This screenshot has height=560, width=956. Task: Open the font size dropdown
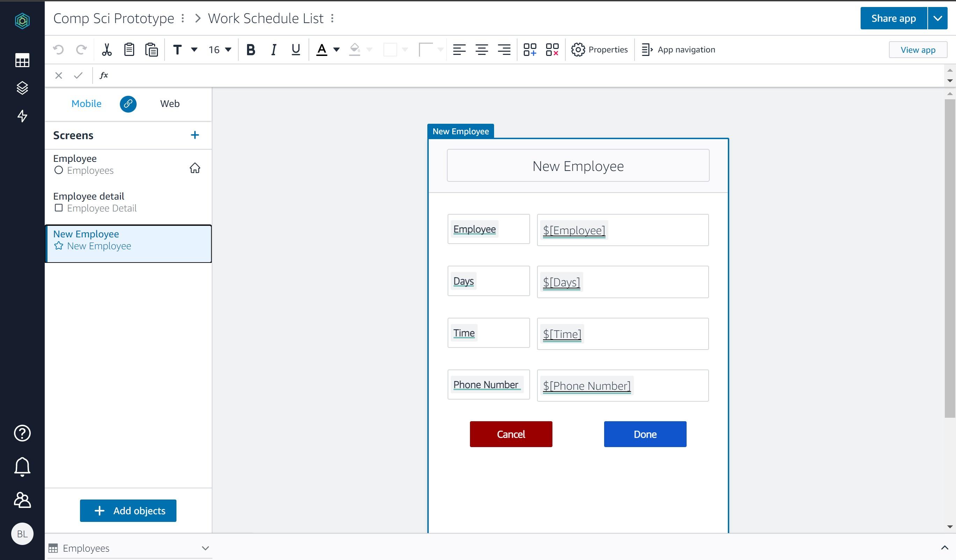click(219, 49)
